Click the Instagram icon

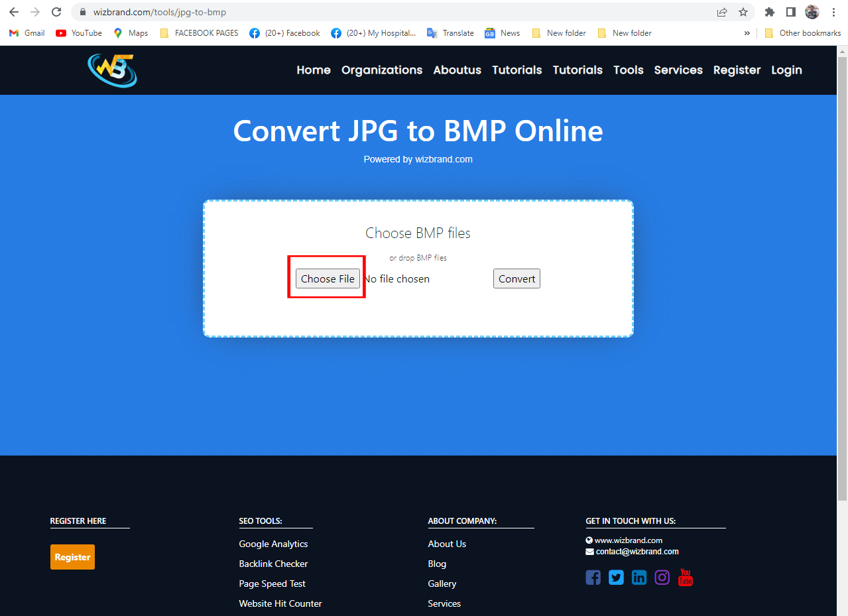(x=662, y=578)
